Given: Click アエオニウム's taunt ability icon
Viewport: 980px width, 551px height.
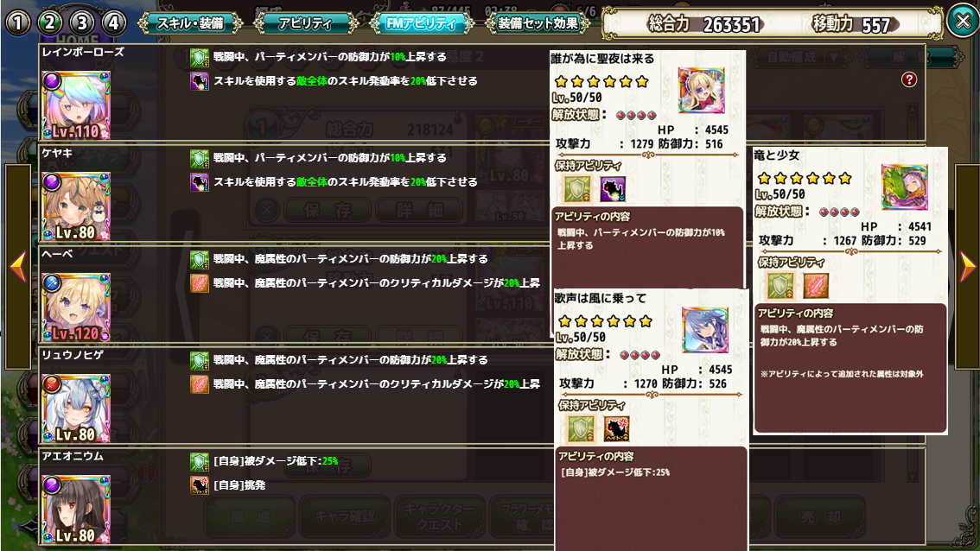Looking at the screenshot, I should pos(200,485).
